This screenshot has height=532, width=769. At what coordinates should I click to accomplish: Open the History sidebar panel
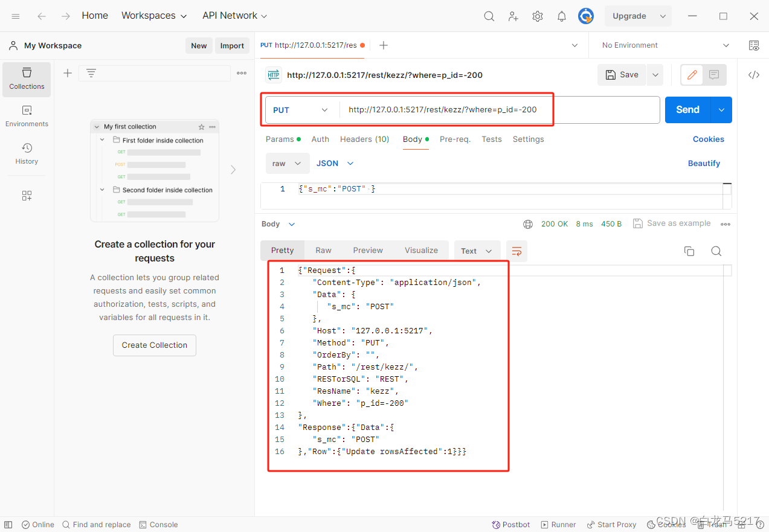[x=27, y=154]
